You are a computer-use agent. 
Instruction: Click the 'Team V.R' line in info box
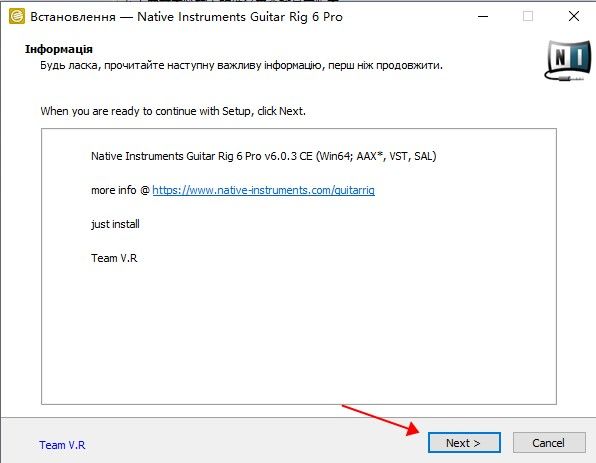tap(114, 258)
